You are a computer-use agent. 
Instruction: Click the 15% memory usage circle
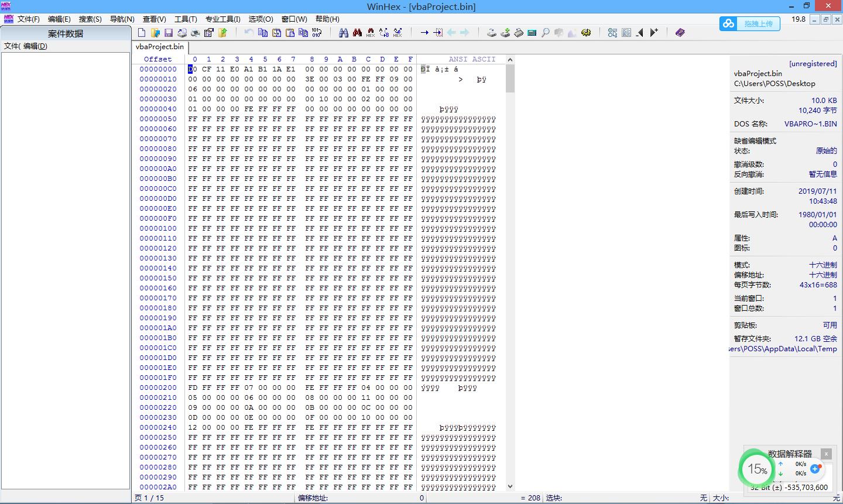[x=756, y=469]
